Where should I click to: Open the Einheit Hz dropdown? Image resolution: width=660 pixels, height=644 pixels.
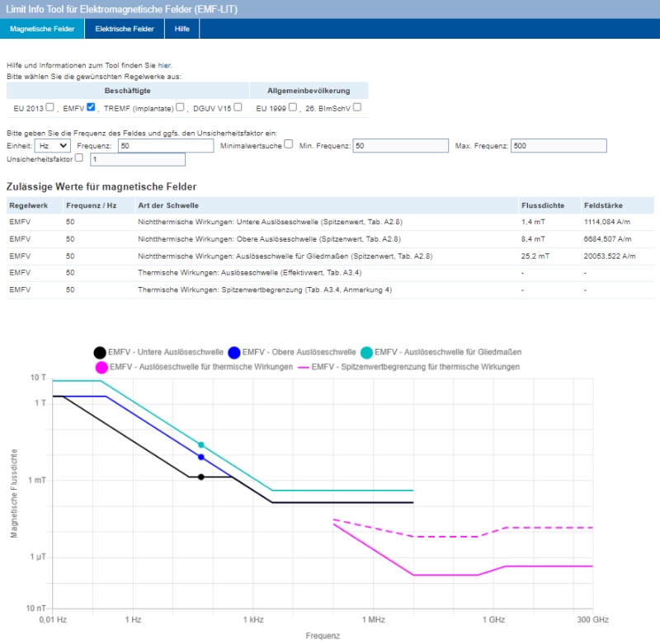53,145
